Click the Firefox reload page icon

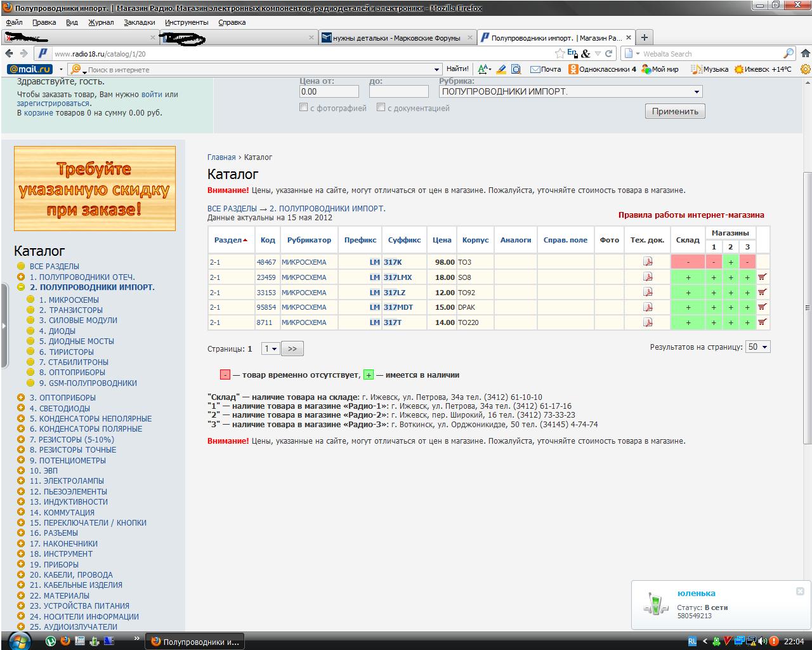609,54
